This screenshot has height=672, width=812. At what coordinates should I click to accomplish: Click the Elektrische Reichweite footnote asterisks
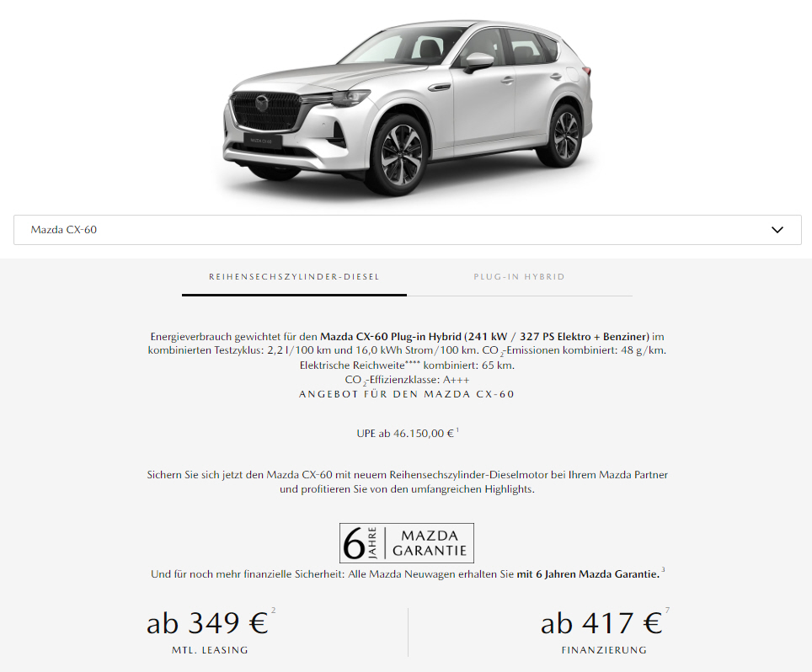413,362
